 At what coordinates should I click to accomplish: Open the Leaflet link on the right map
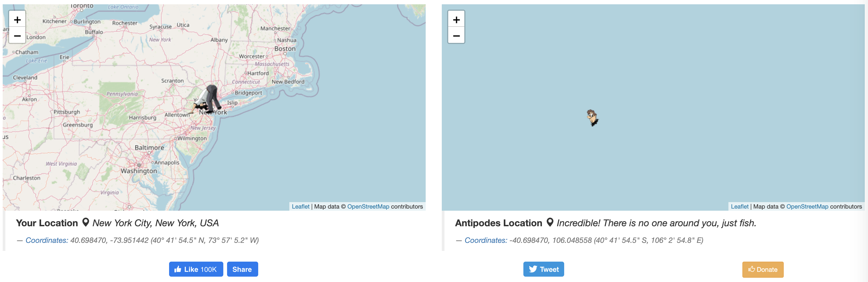point(739,207)
